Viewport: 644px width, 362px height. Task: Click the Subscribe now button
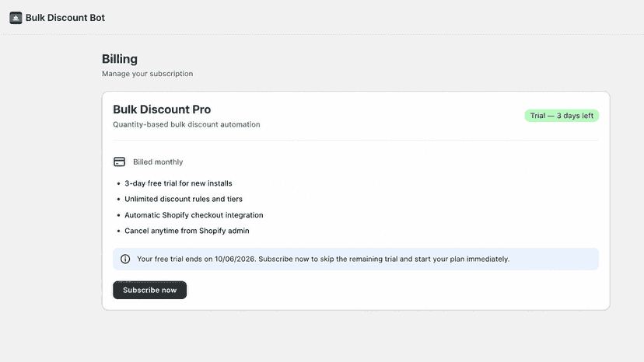click(150, 291)
